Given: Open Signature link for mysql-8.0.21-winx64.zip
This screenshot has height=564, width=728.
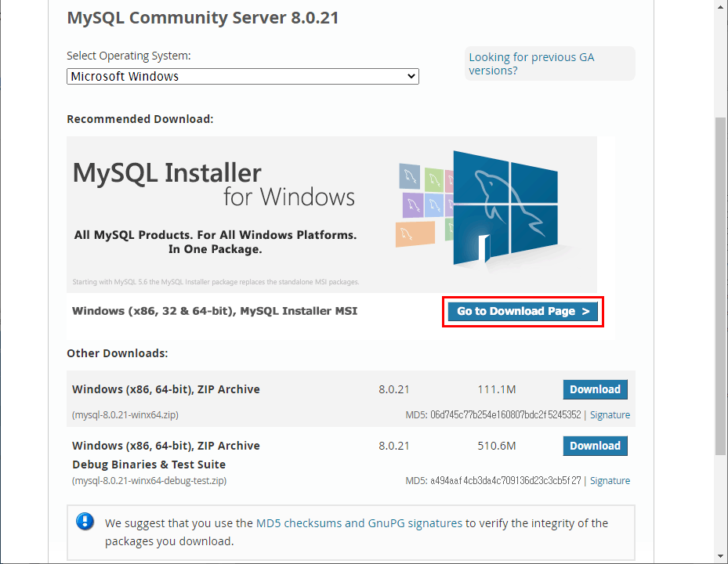Looking at the screenshot, I should tap(610, 415).
